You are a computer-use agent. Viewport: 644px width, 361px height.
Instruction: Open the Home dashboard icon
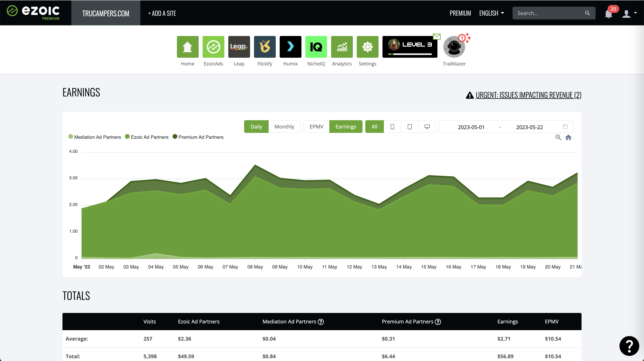click(x=188, y=47)
